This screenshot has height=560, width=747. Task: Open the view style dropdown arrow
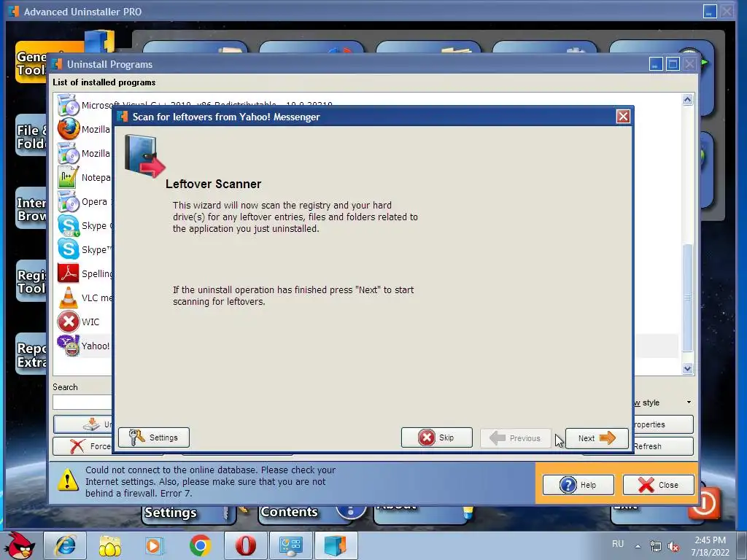tap(689, 402)
